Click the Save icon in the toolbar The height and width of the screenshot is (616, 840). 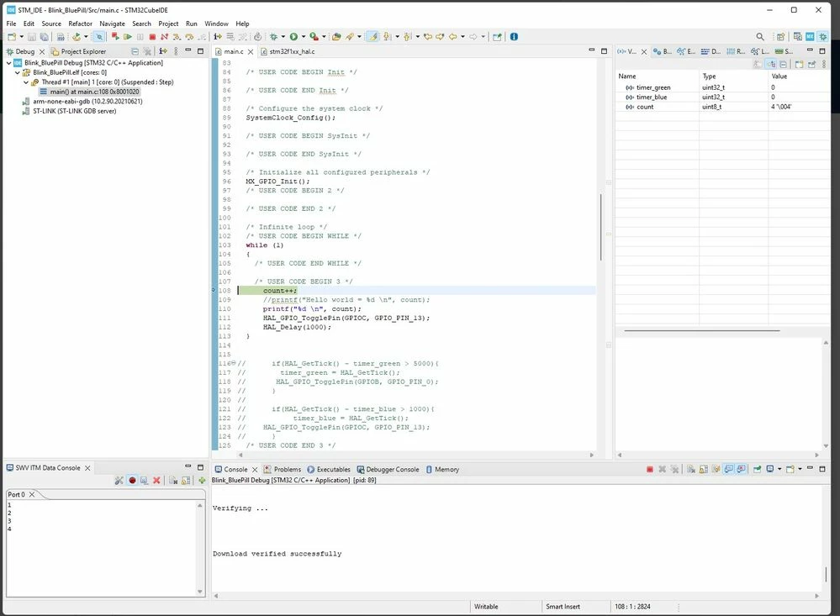(32, 36)
